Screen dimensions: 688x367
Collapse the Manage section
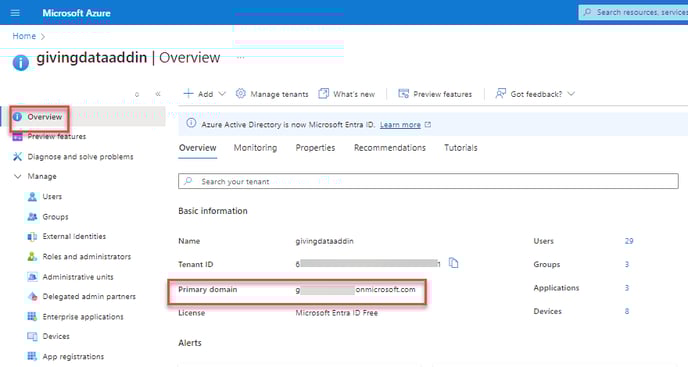[18, 176]
